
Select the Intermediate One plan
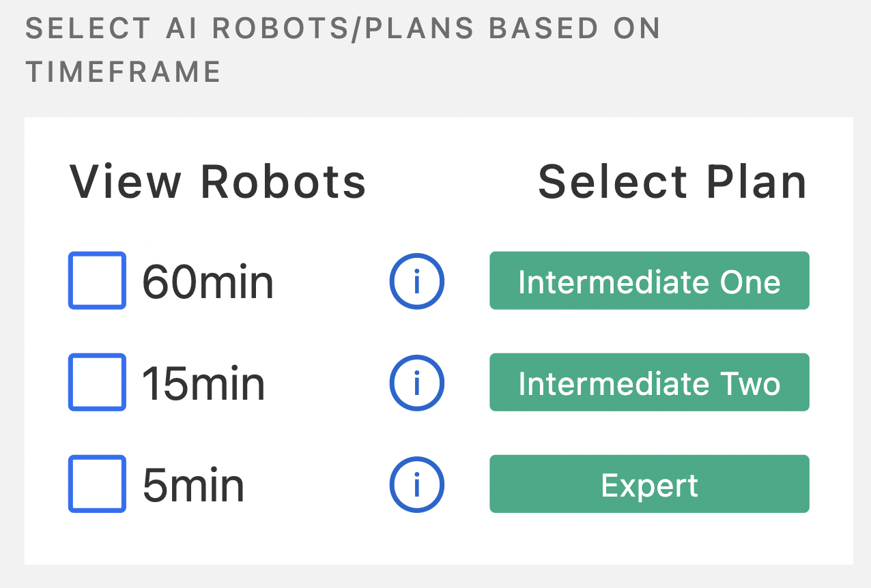pos(649,280)
